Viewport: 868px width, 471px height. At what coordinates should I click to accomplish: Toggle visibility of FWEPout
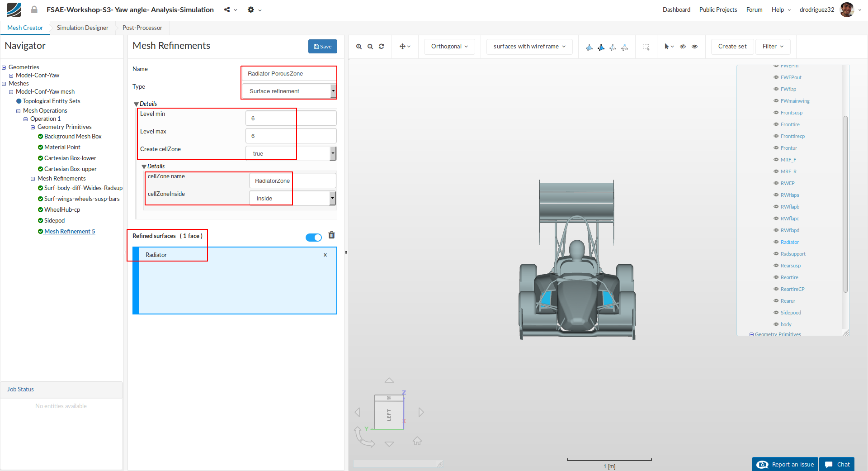click(776, 77)
